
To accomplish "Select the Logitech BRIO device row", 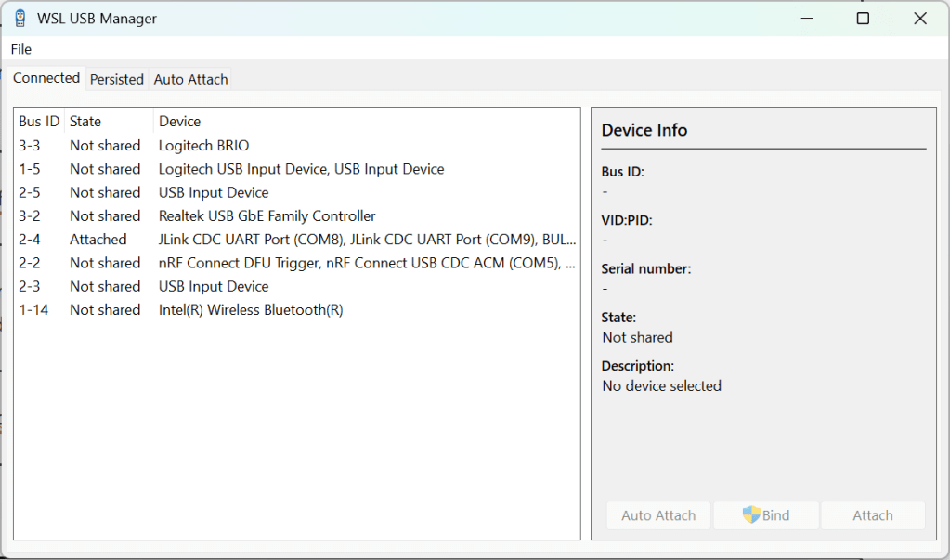I will click(203, 146).
